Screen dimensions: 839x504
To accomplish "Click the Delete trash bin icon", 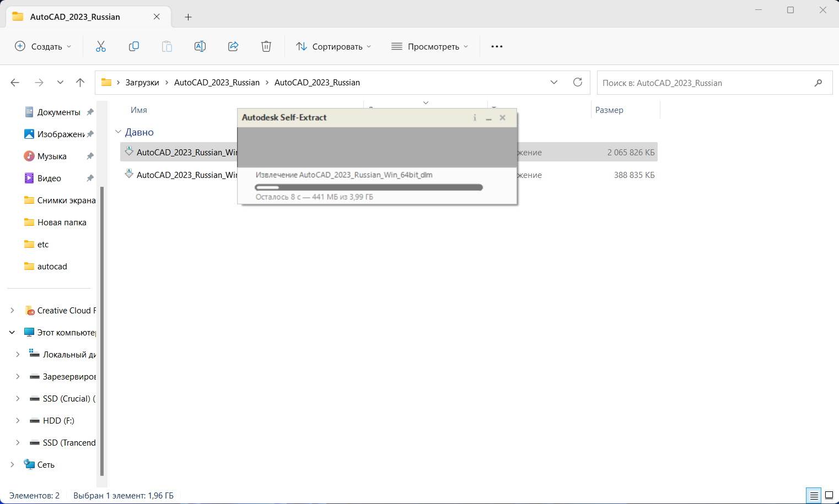I will [266, 47].
